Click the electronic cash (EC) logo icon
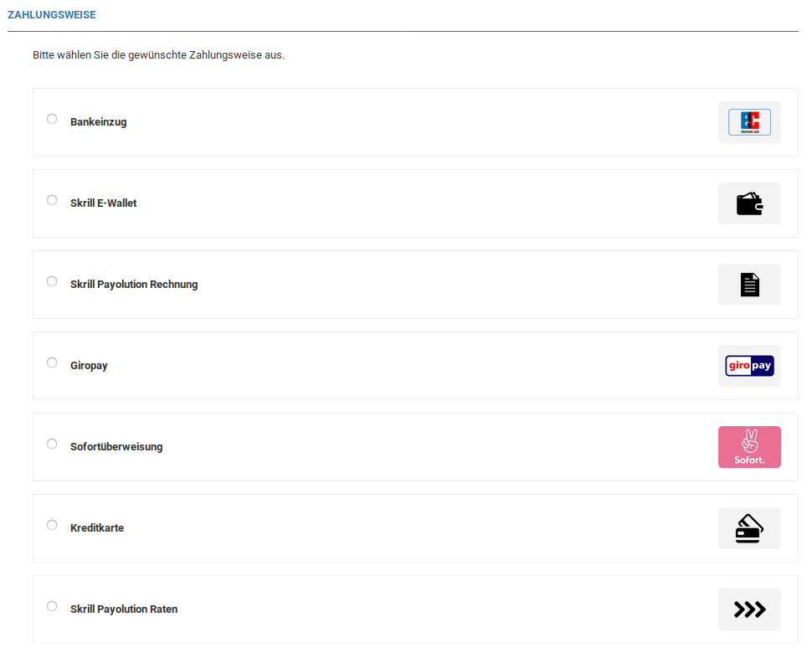Viewport: 812px width, 658px height. coord(749,122)
